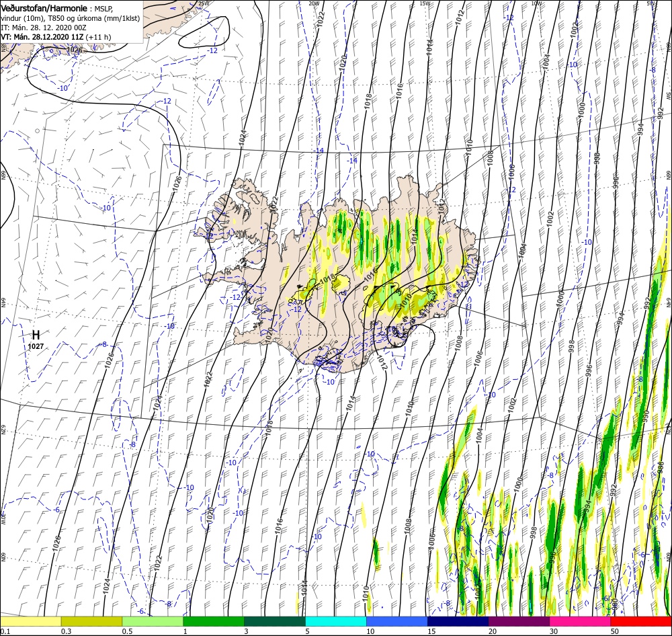Click the 'VT: Mán. 28.12.2020 11Z' line
672x636 pixels.
(x=42, y=37)
